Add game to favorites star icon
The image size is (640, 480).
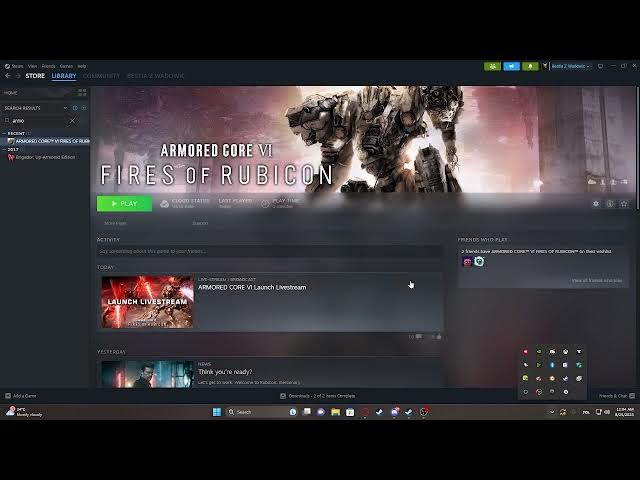coord(624,204)
